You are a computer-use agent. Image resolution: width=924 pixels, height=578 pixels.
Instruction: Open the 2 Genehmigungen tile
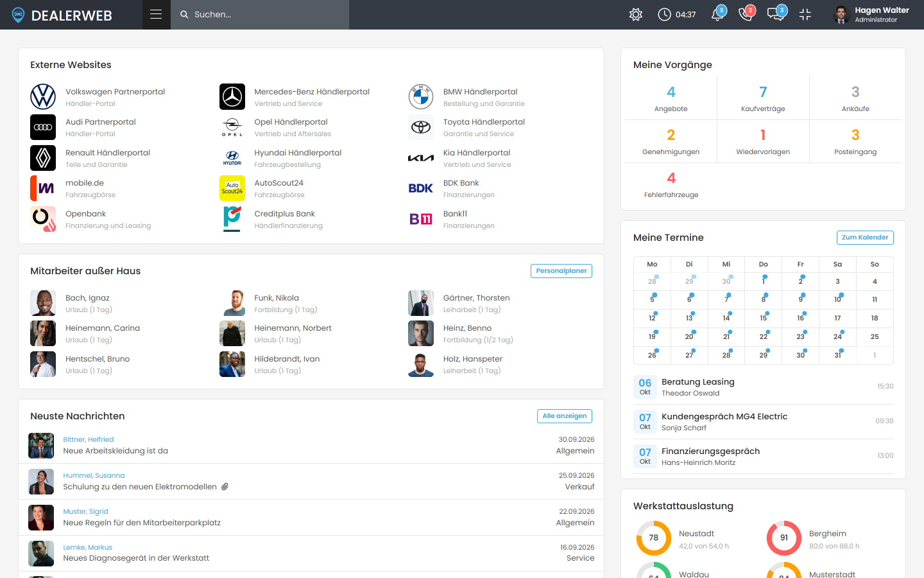click(x=671, y=141)
